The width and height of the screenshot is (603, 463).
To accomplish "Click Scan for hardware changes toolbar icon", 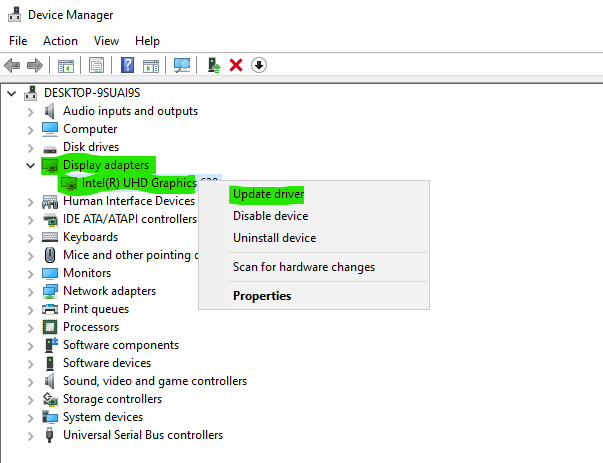I will point(182,65).
